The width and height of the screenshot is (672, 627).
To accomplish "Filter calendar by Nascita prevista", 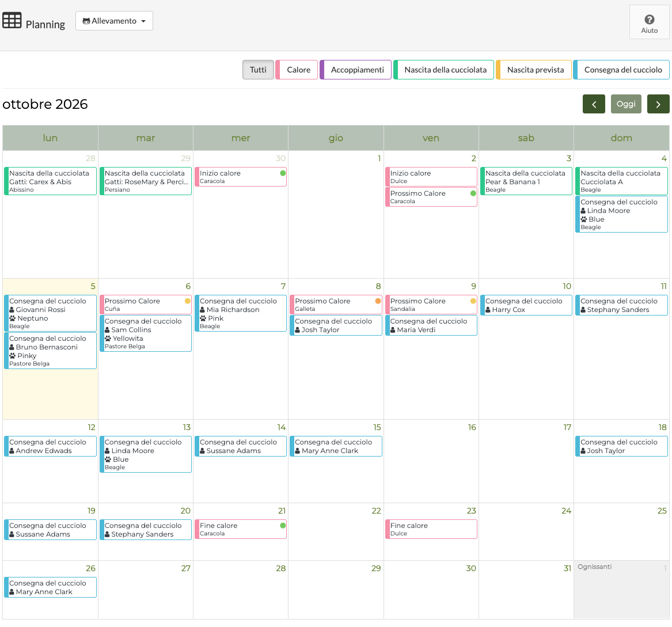I will tap(534, 70).
